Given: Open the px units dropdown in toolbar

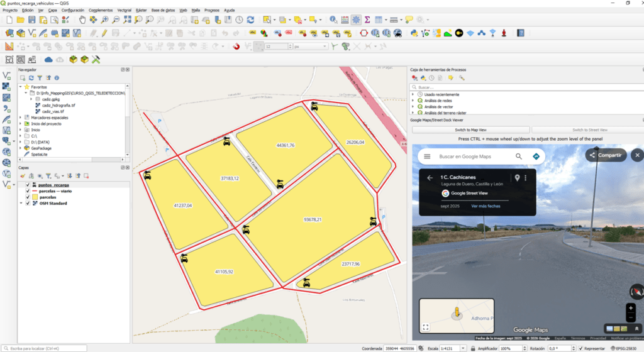Looking at the screenshot, I should (310, 47).
